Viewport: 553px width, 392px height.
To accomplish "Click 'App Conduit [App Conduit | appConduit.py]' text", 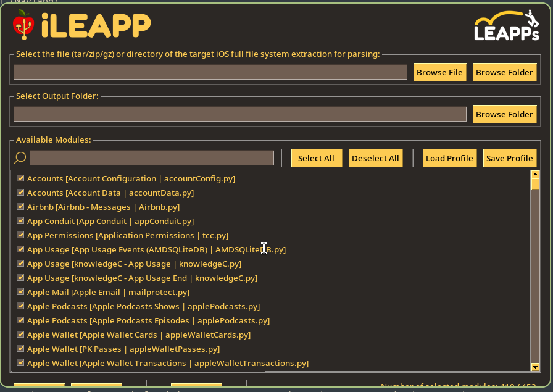I will (x=110, y=222).
